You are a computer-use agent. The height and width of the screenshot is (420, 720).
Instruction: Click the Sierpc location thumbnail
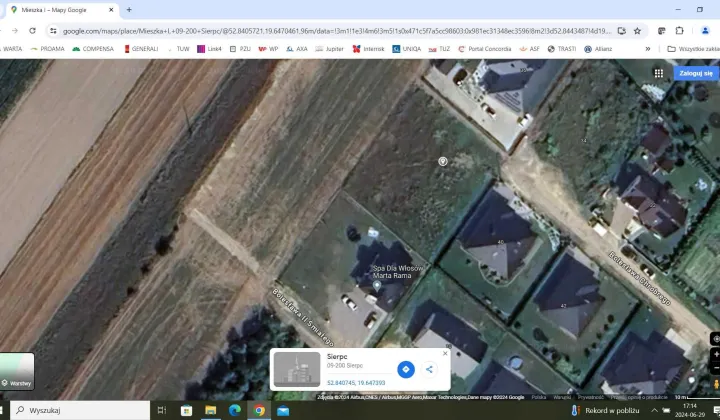tap(297, 370)
